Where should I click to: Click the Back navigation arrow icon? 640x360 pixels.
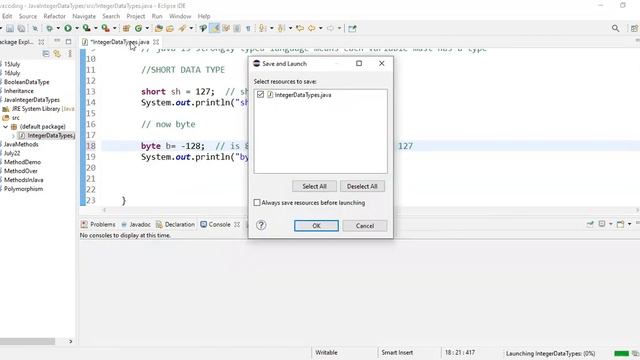pos(312,28)
